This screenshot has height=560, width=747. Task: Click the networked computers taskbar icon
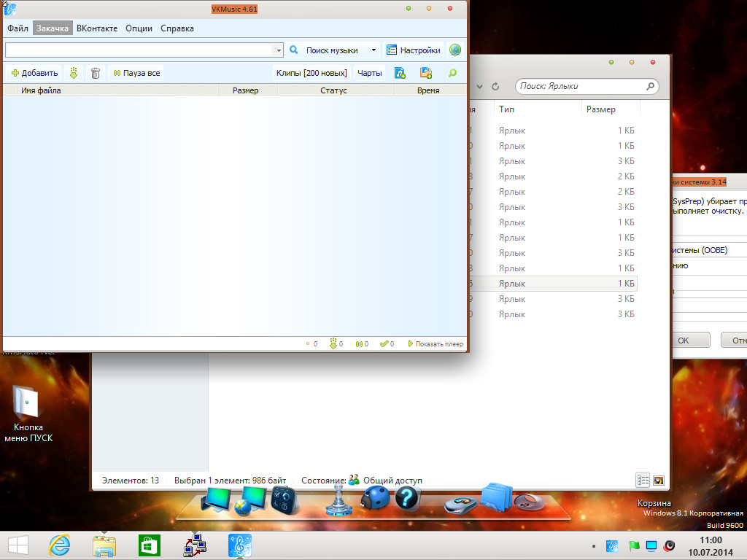194,545
